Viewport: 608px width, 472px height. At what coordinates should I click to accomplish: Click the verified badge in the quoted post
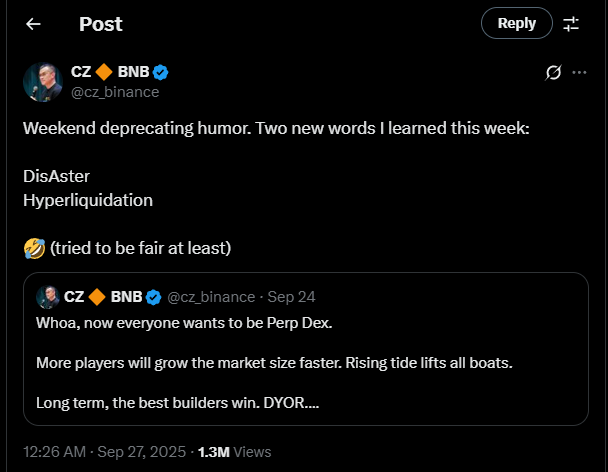154,297
